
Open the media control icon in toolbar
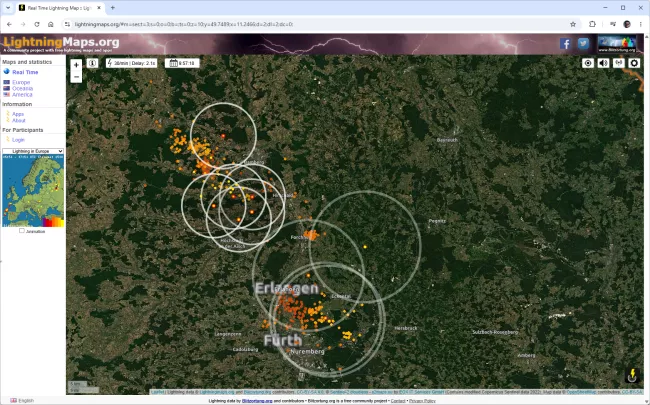click(x=613, y=24)
